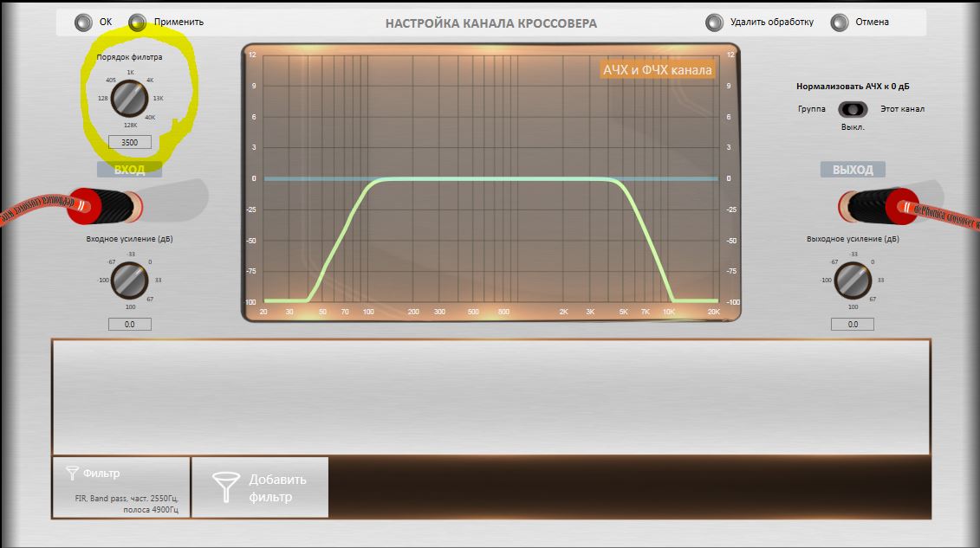Click the output gain value field
The height and width of the screenshot is (548, 980).
tap(853, 324)
